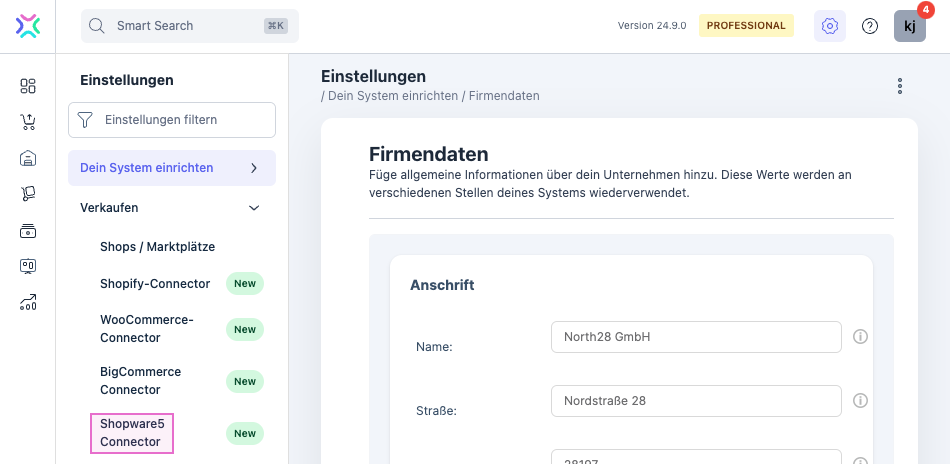Open the cash accounting icon in sidebar
Viewport: 950px width, 464px height.
click(x=28, y=231)
